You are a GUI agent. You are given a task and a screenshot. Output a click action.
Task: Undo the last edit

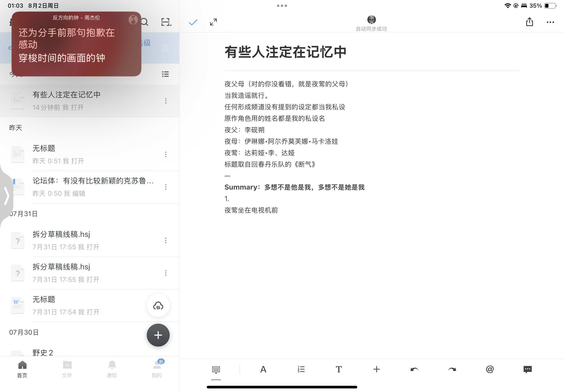click(x=414, y=369)
